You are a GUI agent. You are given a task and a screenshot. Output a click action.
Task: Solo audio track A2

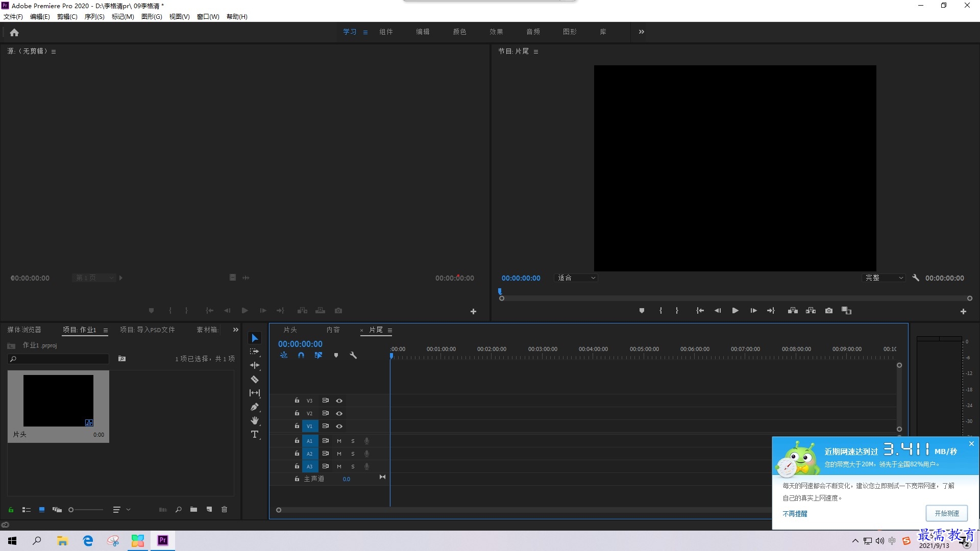click(353, 454)
